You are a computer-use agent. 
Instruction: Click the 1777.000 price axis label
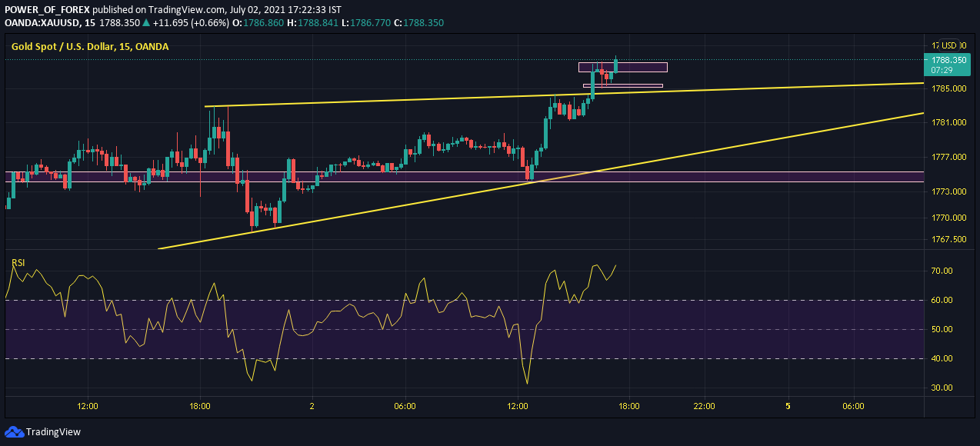[948, 157]
